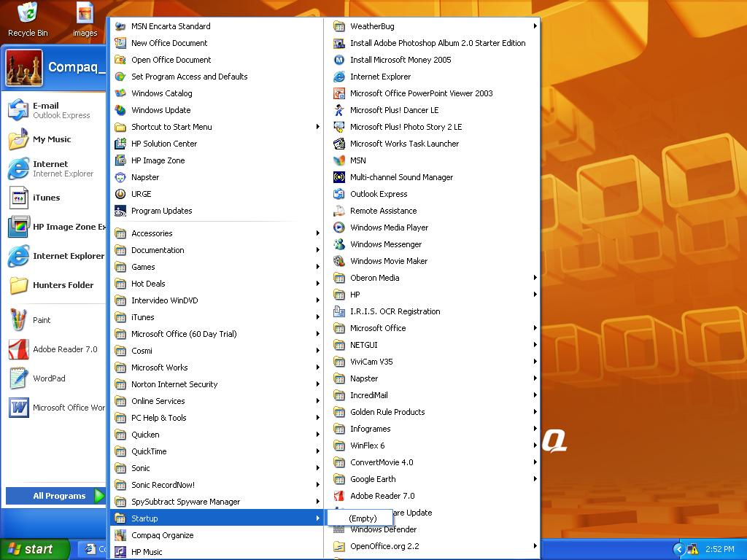Image resolution: width=747 pixels, height=560 pixels.
Task: Click the Start button on the taskbar
Action: point(34,549)
